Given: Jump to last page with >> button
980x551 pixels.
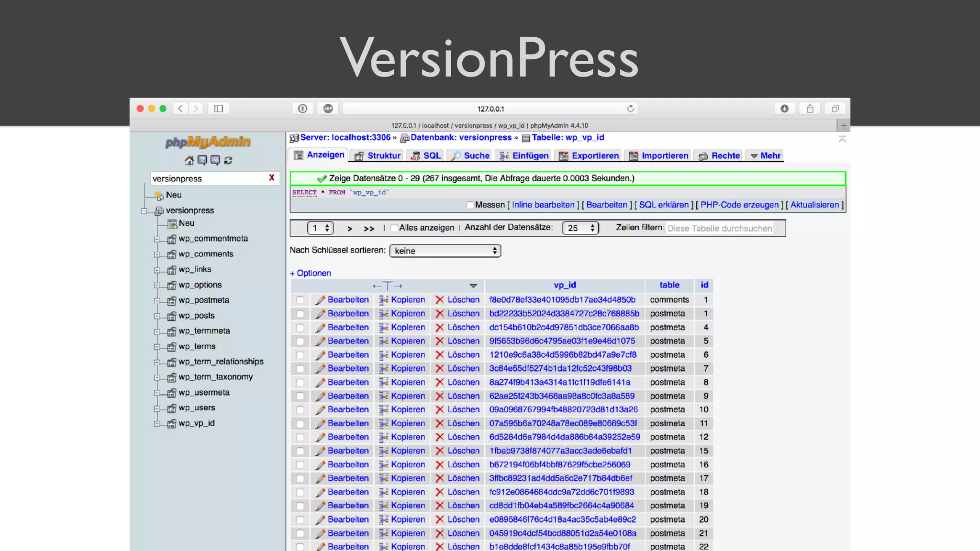Looking at the screenshot, I should coord(369,229).
